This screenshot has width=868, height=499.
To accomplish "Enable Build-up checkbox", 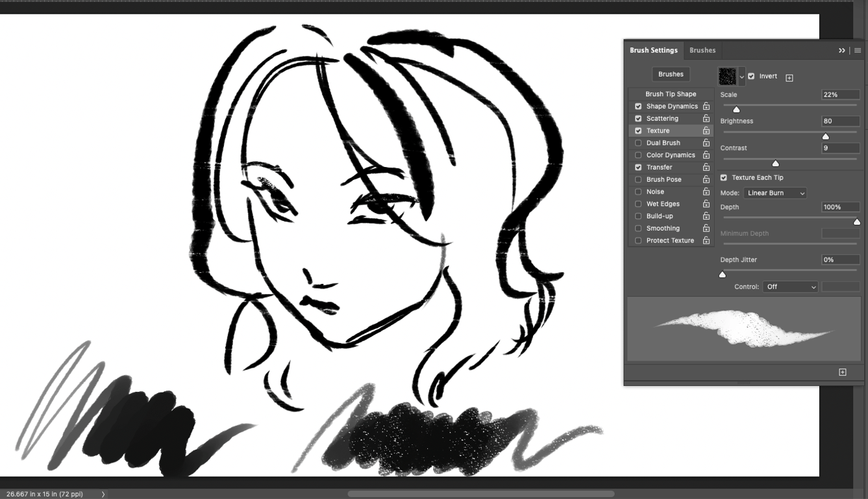I will [638, 216].
